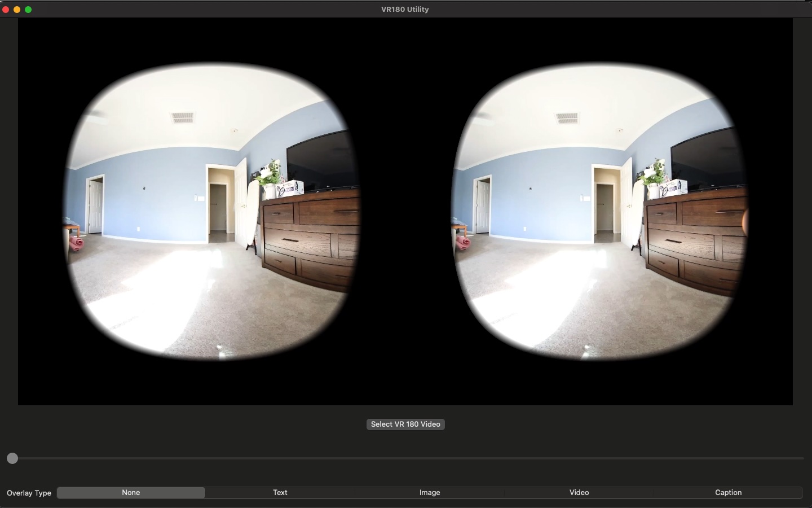Enter fullscreen with the green zoom button

(x=29, y=9)
